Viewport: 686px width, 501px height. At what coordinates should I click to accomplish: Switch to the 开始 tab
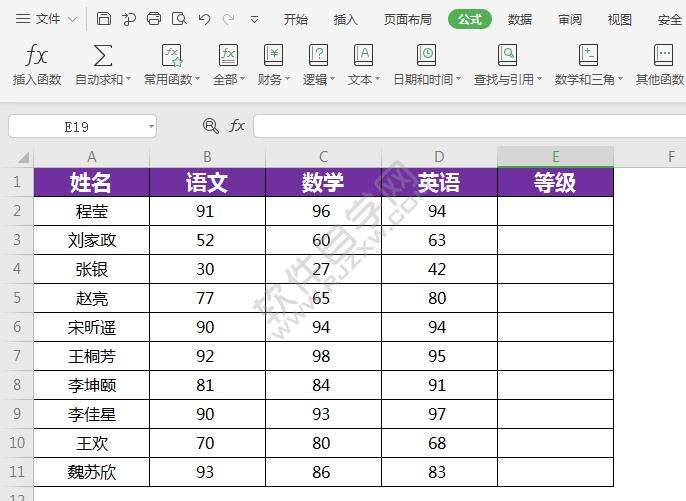pos(295,19)
